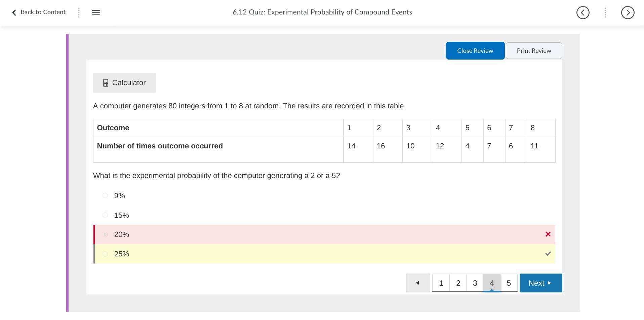
Task: Click the Next question button
Action: click(x=540, y=283)
